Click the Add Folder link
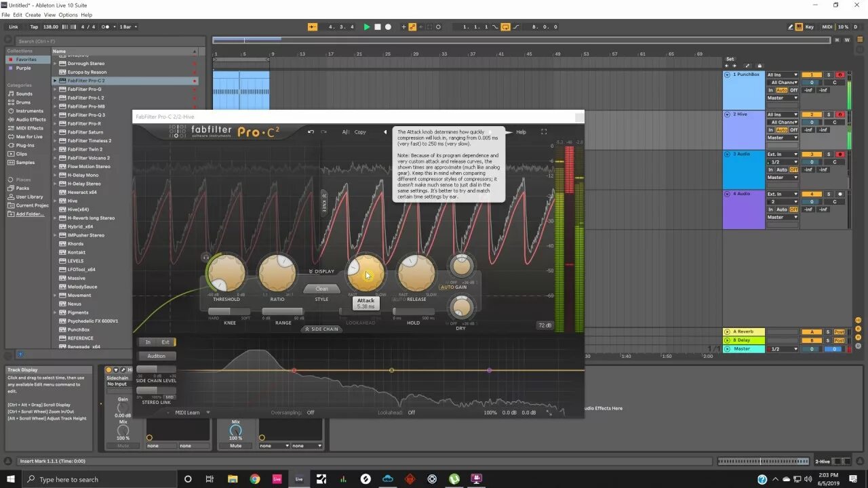 [29, 214]
